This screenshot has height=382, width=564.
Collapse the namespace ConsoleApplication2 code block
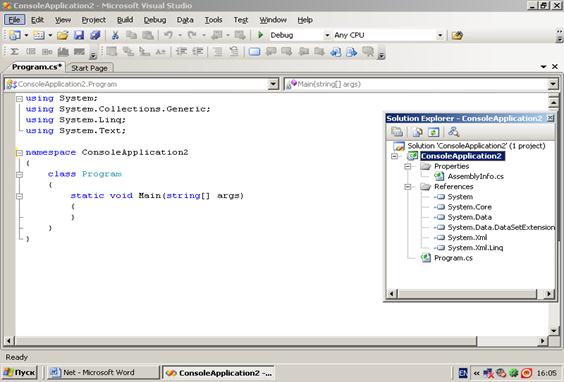(19, 153)
